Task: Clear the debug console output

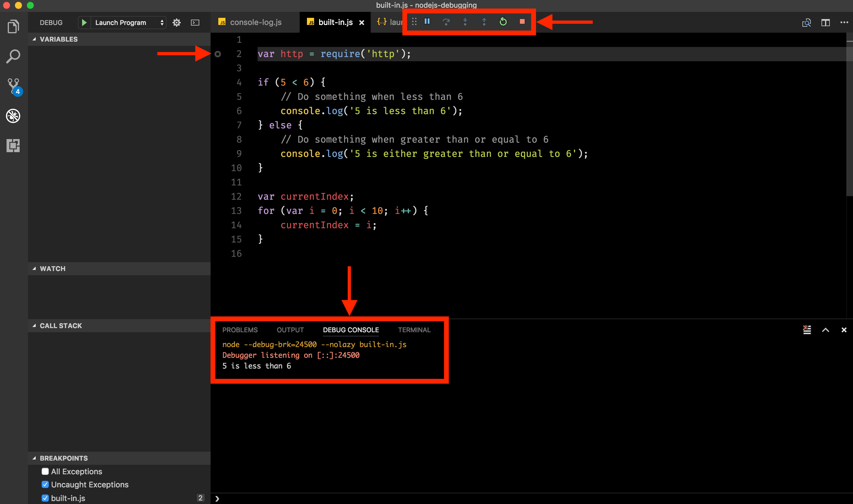Action: tap(807, 330)
